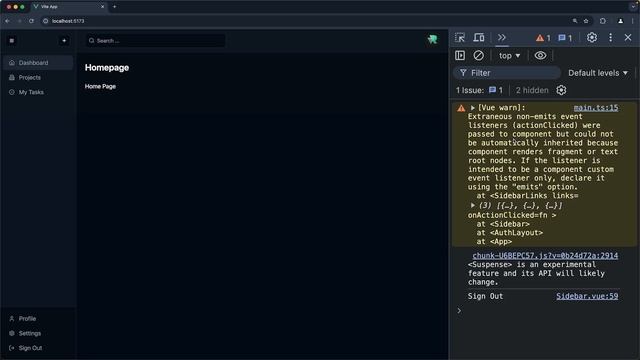The image size is (640, 360).
Task: Open My Tasks in the sidebar
Action: (x=38, y=92)
